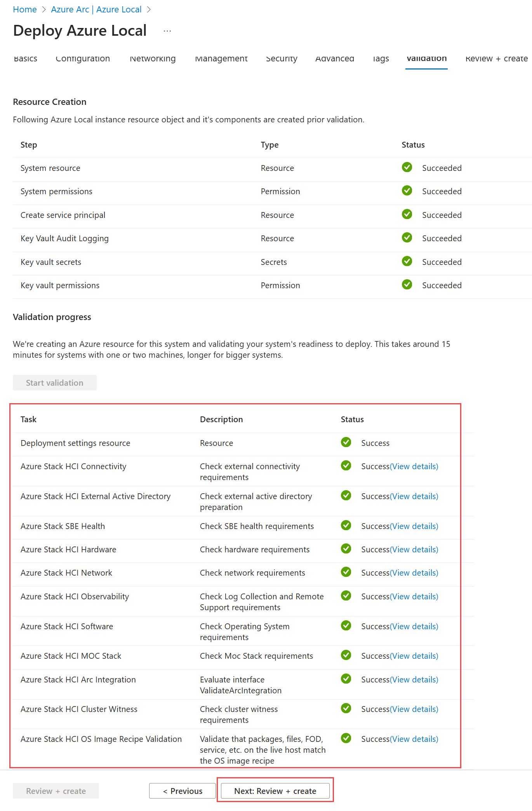The width and height of the screenshot is (532, 811).
Task: Open View details for OS Image Recipe Validation
Action: pyautogui.click(x=414, y=739)
